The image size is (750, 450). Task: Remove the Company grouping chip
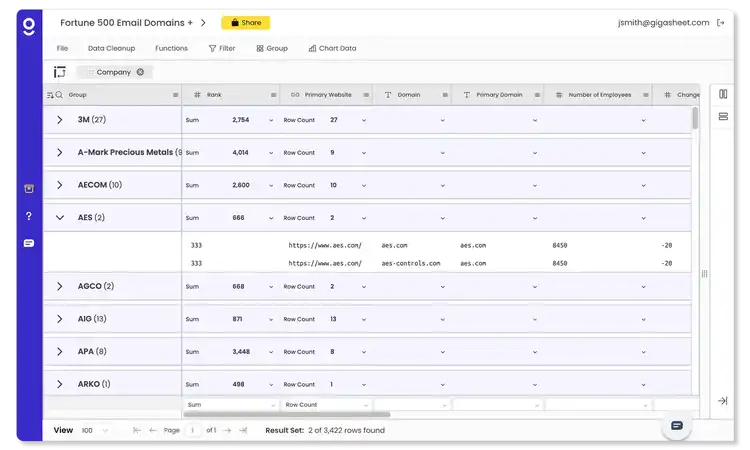pyautogui.click(x=140, y=72)
